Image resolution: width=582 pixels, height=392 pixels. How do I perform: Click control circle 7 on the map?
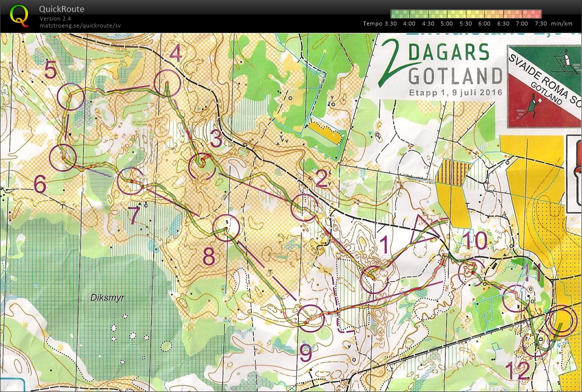130,181
